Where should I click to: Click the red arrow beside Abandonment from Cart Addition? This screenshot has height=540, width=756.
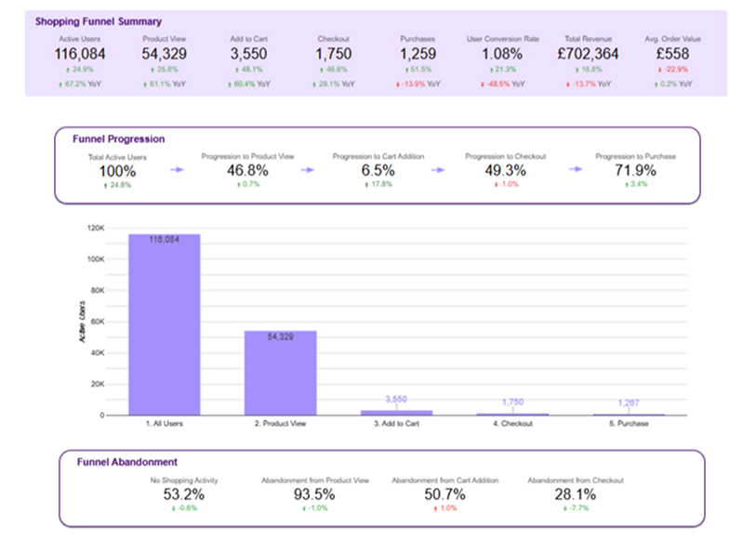(x=436, y=509)
